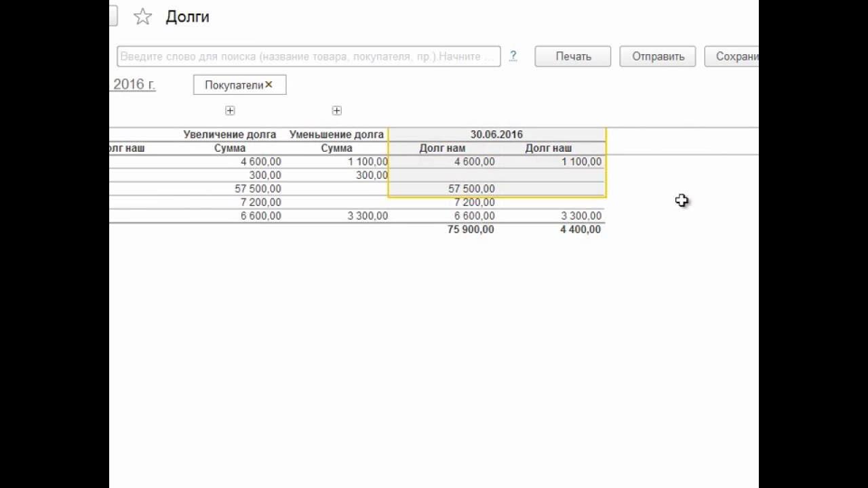
Task: Select the Покупатели filter tag
Action: click(239, 85)
